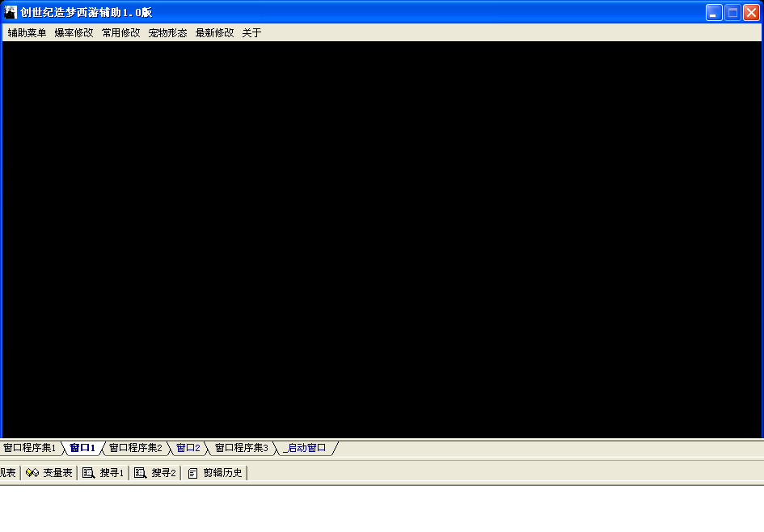Open the 最新修改 menu
The width and height of the screenshot is (764, 532).
pyautogui.click(x=214, y=32)
